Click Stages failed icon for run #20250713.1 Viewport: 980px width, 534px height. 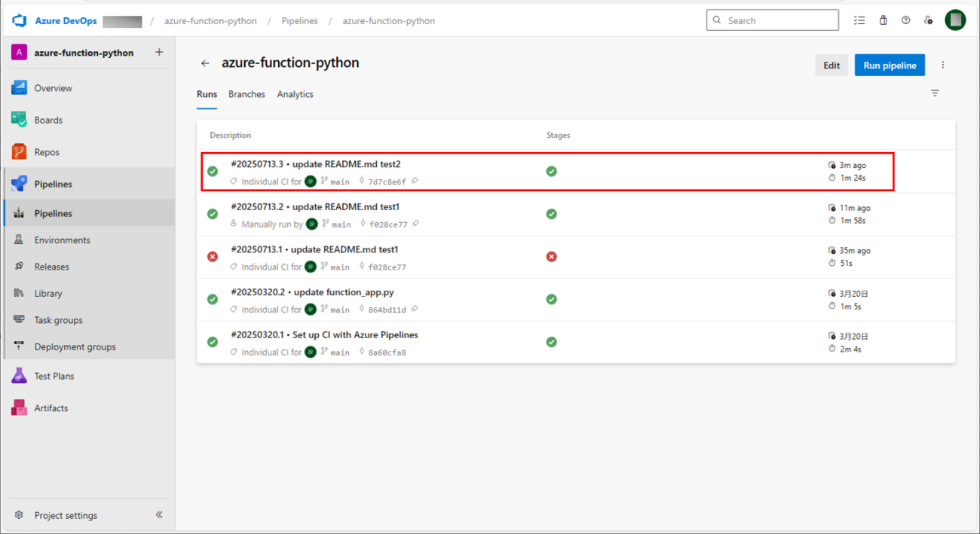click(552, 257)
